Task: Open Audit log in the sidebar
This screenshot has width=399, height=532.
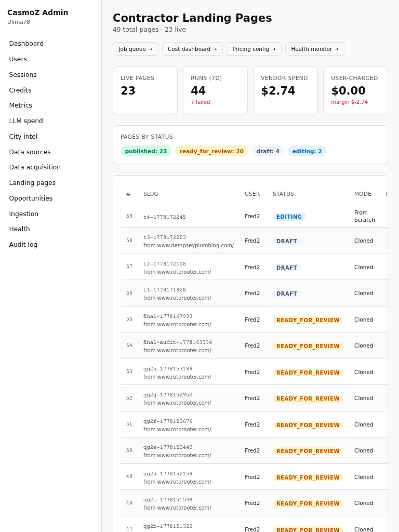Action: point(23,244)
